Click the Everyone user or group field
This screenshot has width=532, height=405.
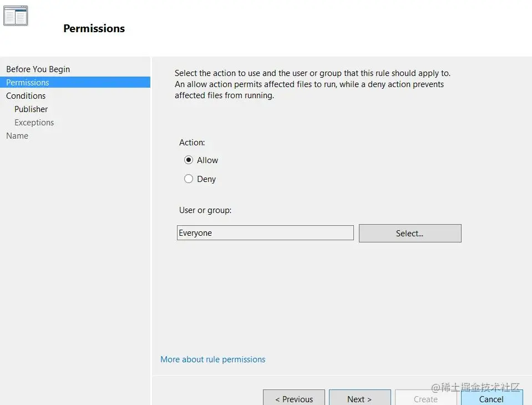pos(265,232)
